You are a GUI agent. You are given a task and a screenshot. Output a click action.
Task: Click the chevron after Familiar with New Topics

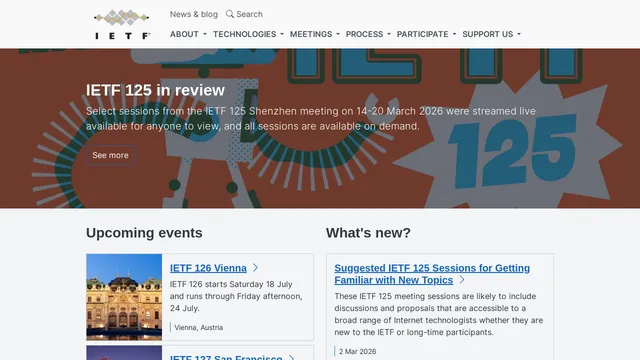(x=462, y=280)
